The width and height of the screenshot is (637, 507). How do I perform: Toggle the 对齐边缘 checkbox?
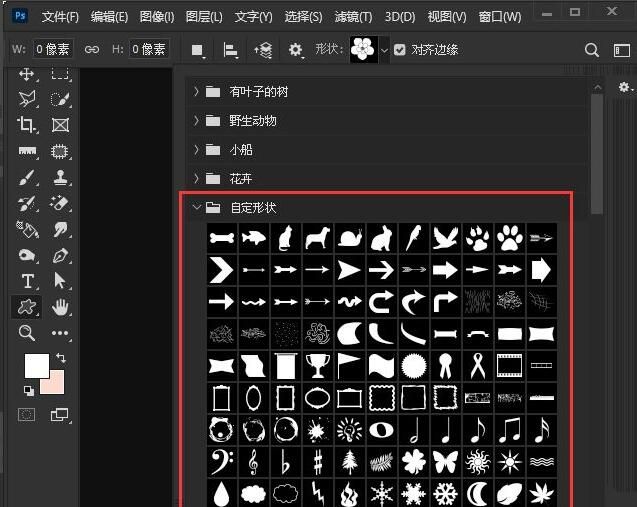tap(400, 49)
